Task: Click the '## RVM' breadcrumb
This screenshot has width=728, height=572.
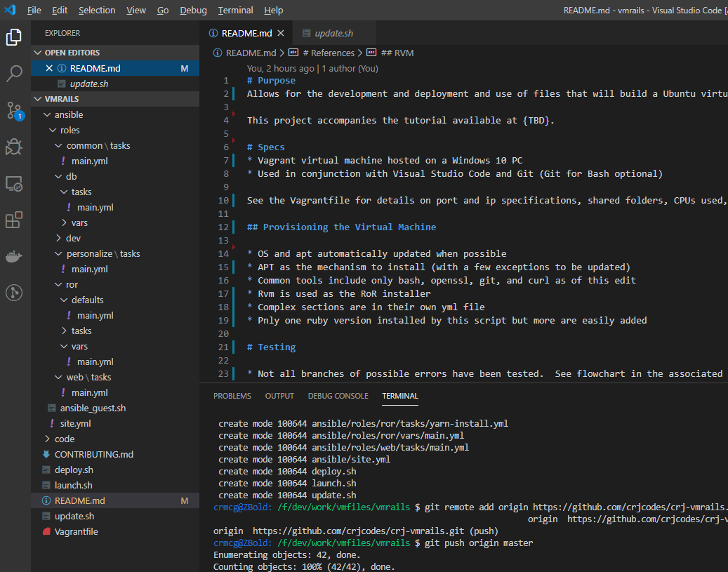Action: [x=397, y=53]
